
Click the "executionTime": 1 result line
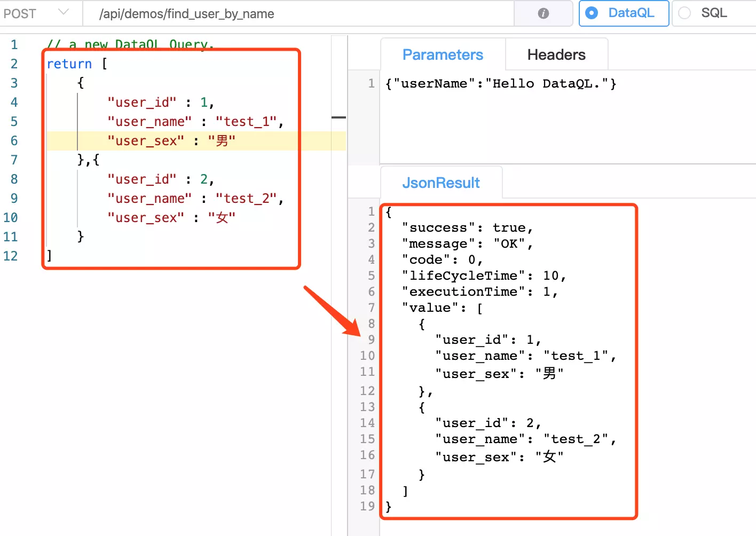point(480,292)
